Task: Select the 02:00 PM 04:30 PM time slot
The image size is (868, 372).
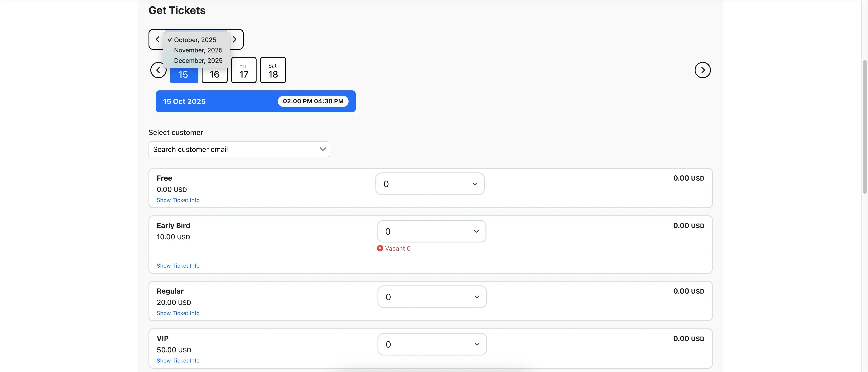Action: (x=313, y=101)
